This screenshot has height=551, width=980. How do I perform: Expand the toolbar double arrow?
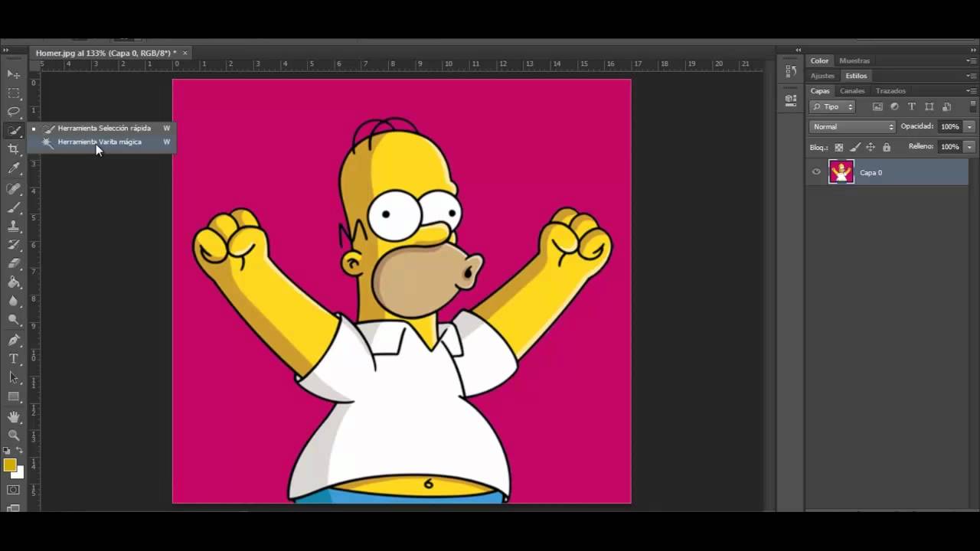click(6, 50)
